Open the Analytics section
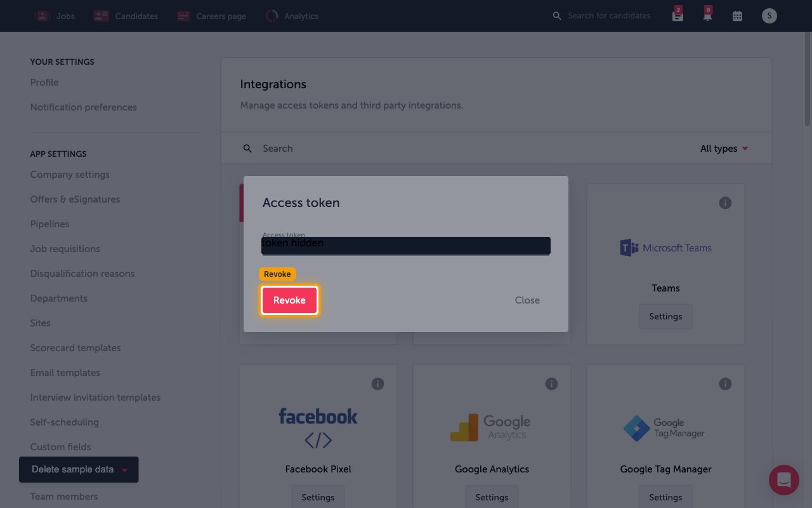The image size is (812, 508). (301, 16)
